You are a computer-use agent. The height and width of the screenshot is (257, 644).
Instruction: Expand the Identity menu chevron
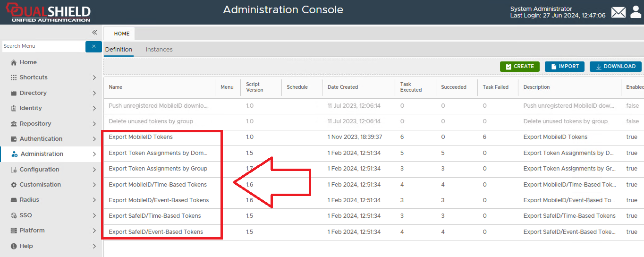click(x=94, y=108)
